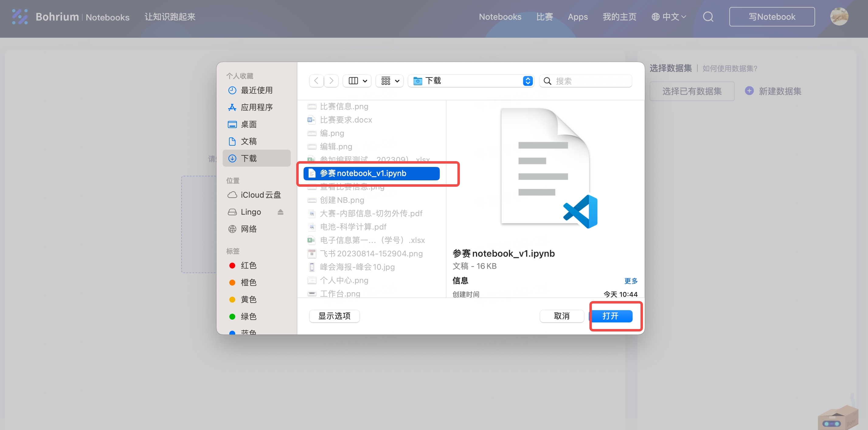Select 文稿 in the sidebar

click(x=256, y=141)
